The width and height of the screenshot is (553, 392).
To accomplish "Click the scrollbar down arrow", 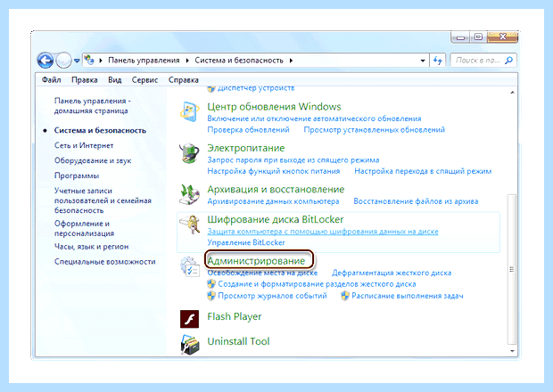I will point(512,351).
